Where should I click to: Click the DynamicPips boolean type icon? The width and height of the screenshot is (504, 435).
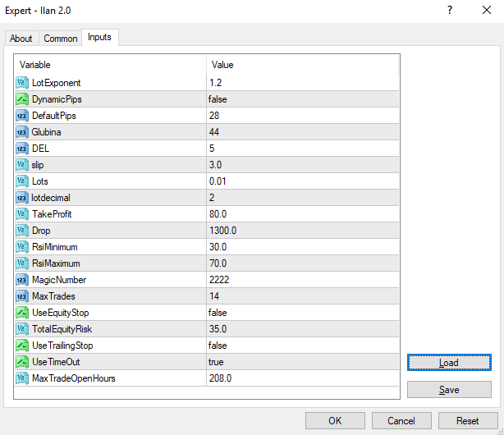pos(22,99)
